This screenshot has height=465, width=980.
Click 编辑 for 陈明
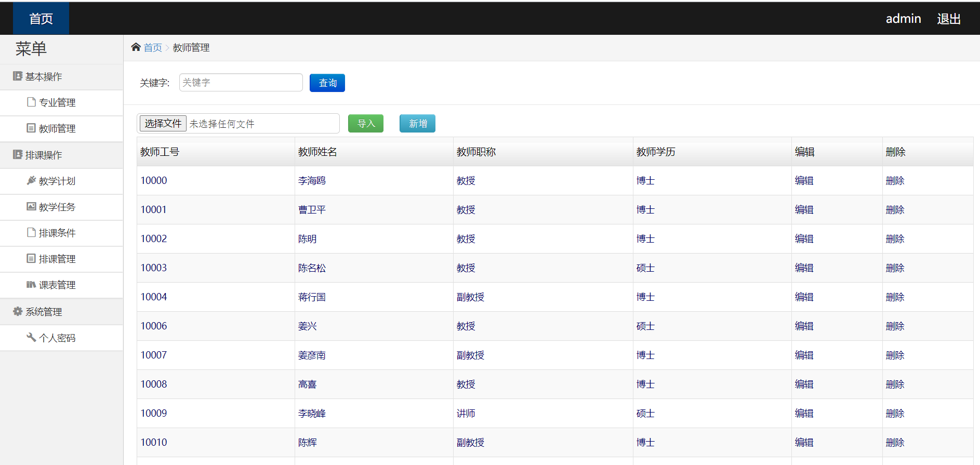coord(804,239)
